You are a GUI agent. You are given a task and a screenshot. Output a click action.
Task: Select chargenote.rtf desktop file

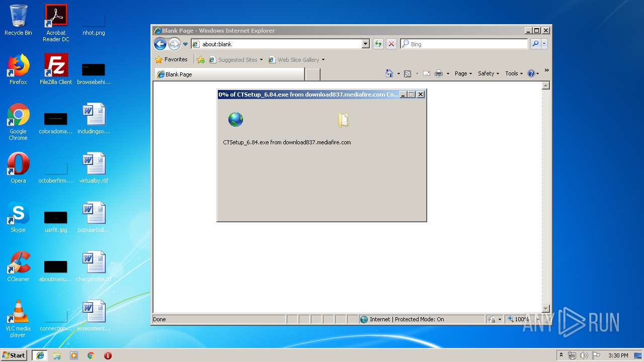(94, 266)
